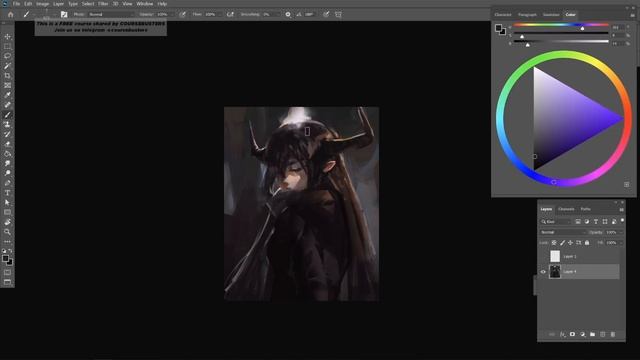Screen dimensions: 640x360
Task: Toggle pressure for opacity in options bar
Action: click(x=182, y=14)
